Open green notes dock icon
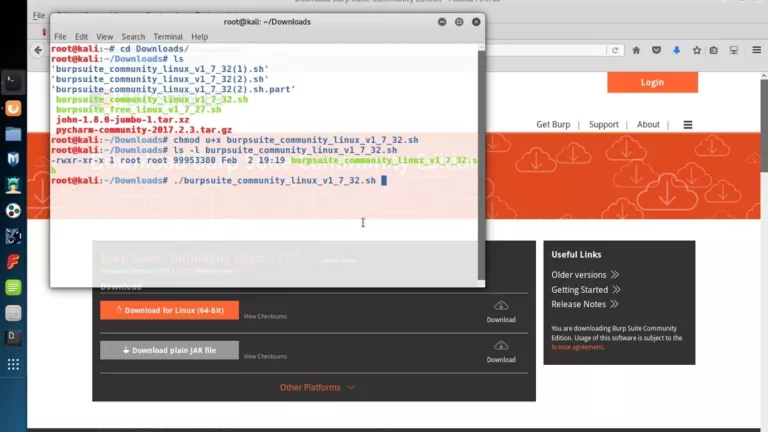 click(13, 288)
